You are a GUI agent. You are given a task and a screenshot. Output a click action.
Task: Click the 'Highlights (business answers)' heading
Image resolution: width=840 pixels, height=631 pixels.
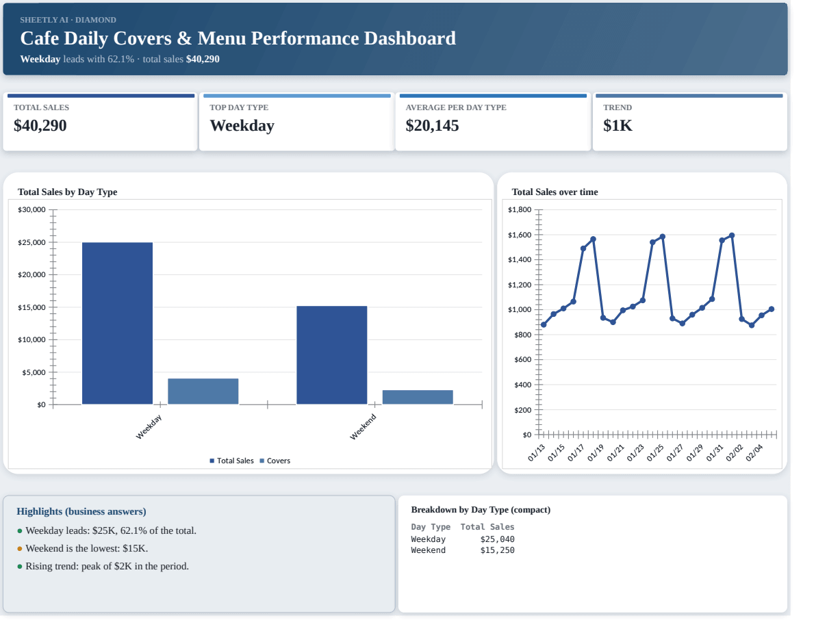[x=81, y=512]
